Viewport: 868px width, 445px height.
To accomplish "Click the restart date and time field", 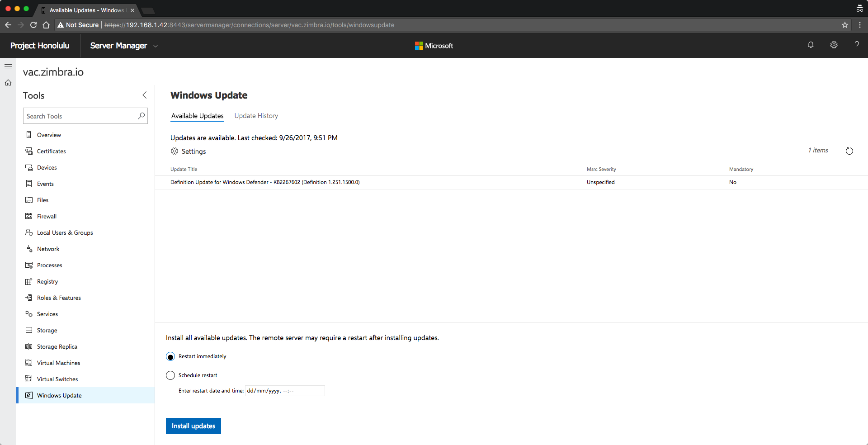I will pyautogui.click(x=285, y=391).
